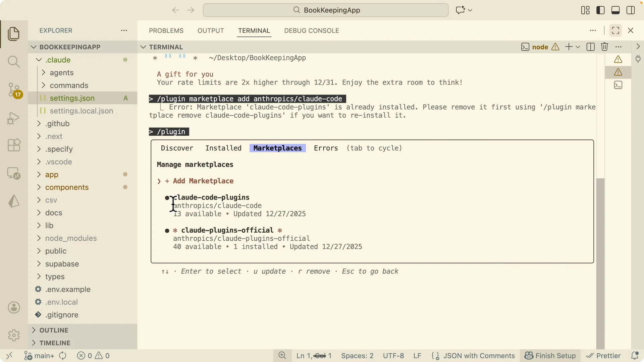Image resolution: width=644 pixels, height=362 pixels.
Task: Click the main+ git branch indicator
Action: (40, 356)
